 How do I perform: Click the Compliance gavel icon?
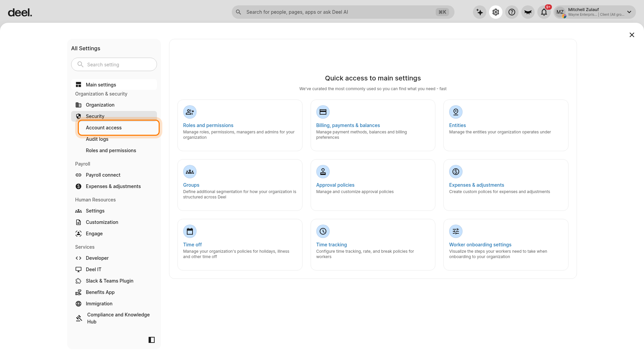click(79, 318)
